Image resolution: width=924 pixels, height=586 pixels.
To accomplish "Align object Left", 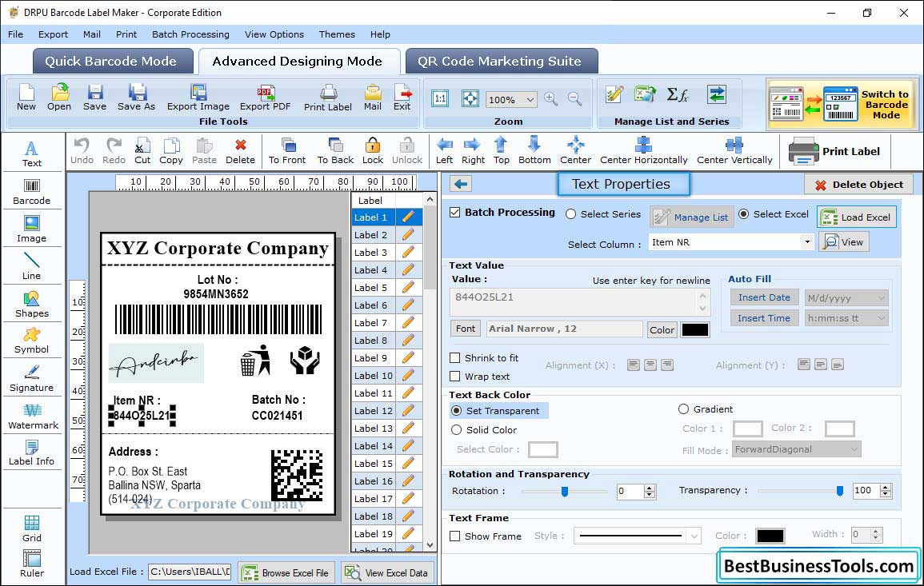I will point(444,151).
